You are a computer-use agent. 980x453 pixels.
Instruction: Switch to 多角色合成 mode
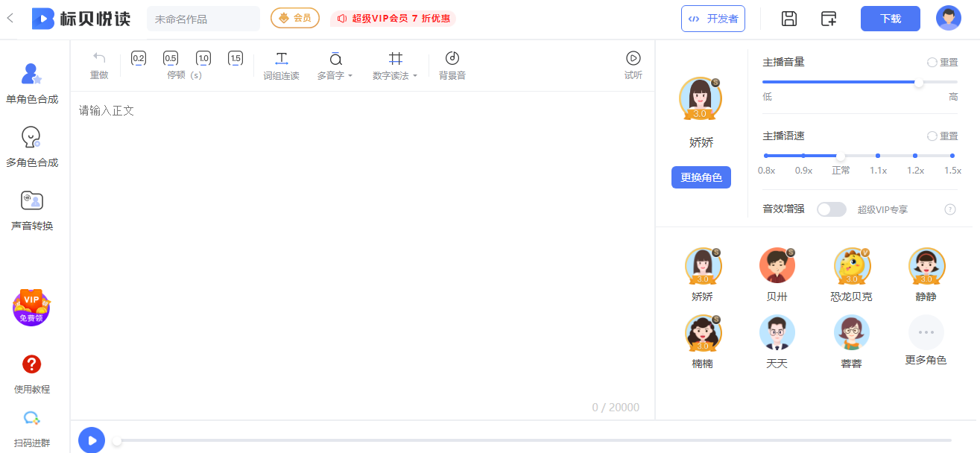click(32, 146)
